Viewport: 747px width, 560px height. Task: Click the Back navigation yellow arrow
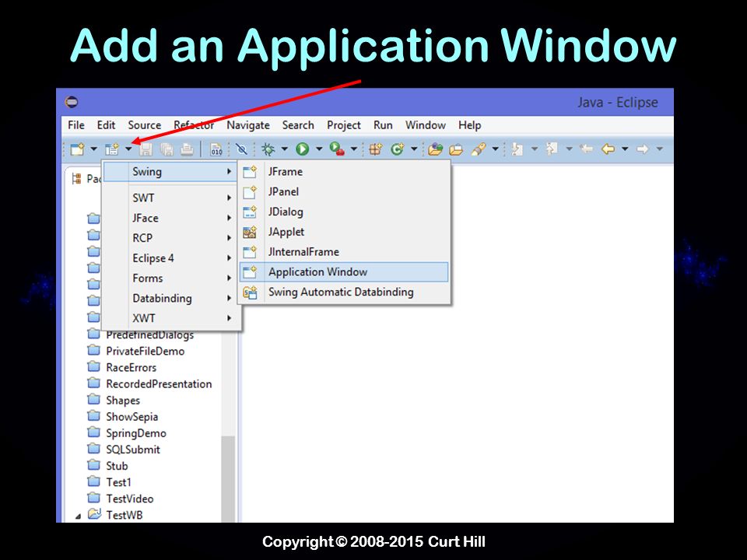608,149
